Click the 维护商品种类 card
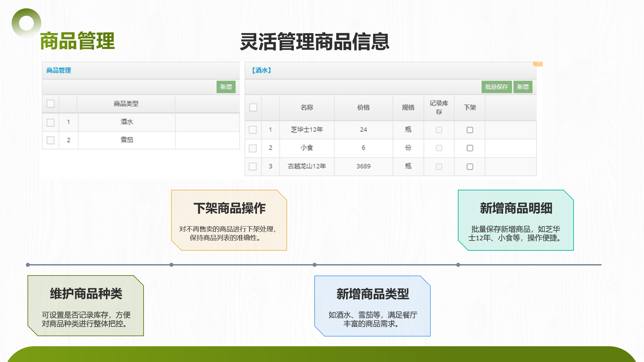This screenshot has width=644, height=362. click(86, 306)
